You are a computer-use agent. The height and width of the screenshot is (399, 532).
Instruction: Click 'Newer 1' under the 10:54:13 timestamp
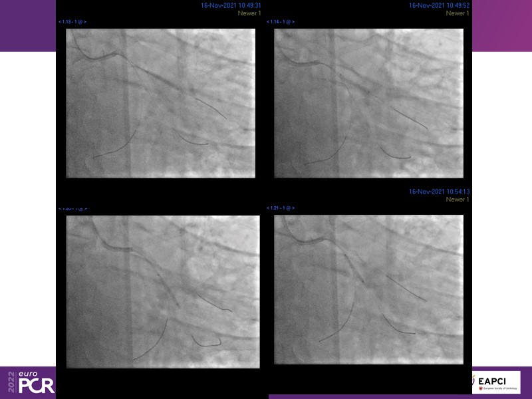(457, 199)
